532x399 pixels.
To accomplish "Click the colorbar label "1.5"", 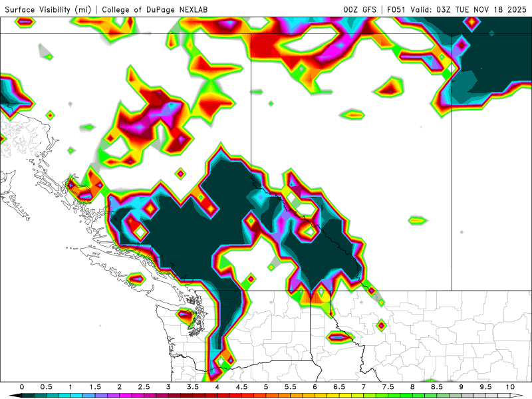I will (x=95, y=387).
